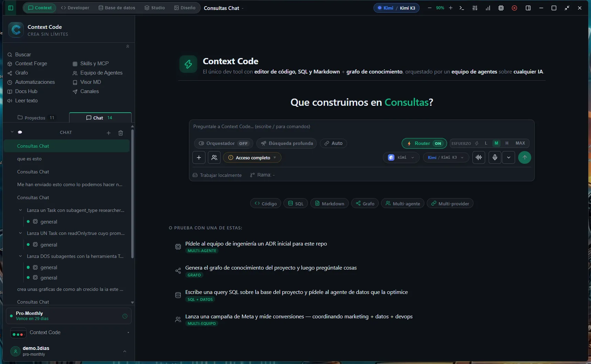Image resolution: width=591 pixels, height=364 pixels.
Task: Collapse the 'Lanza UN Task con readOnly' item
Action: pyautogui.click(x=20, y=233)
